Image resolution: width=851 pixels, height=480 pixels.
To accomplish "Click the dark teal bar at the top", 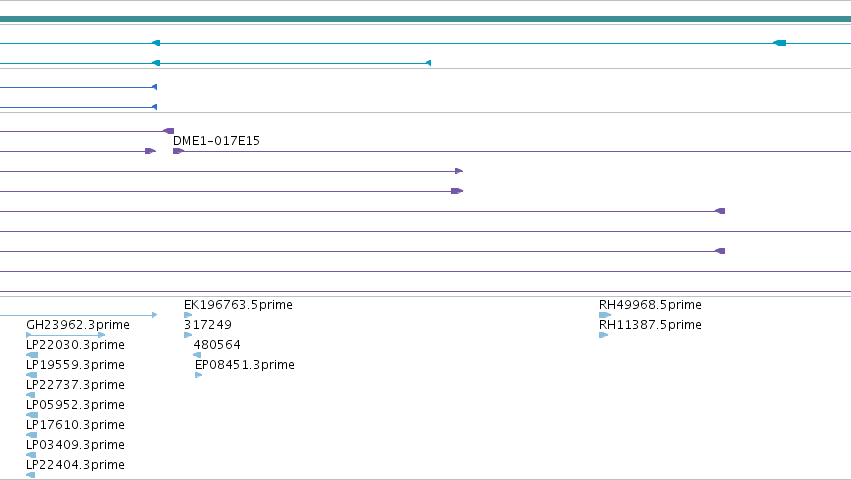I will (x=426, y=19).
